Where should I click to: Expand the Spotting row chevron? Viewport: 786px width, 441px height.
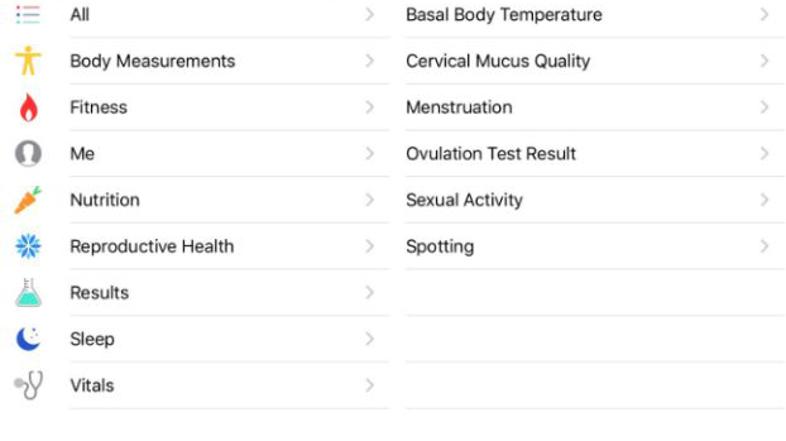click(764, 246)
